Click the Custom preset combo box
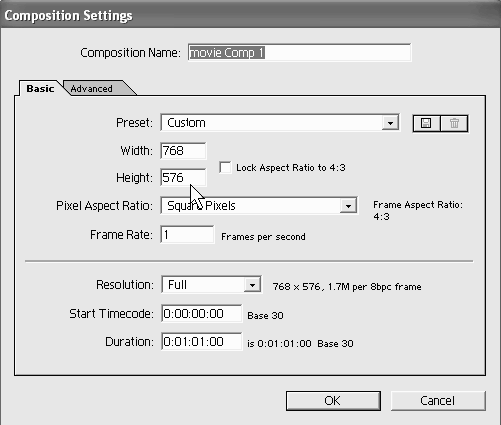Image resolution: width=501 pixels, height=425 pixels. (x=280, y=123)
